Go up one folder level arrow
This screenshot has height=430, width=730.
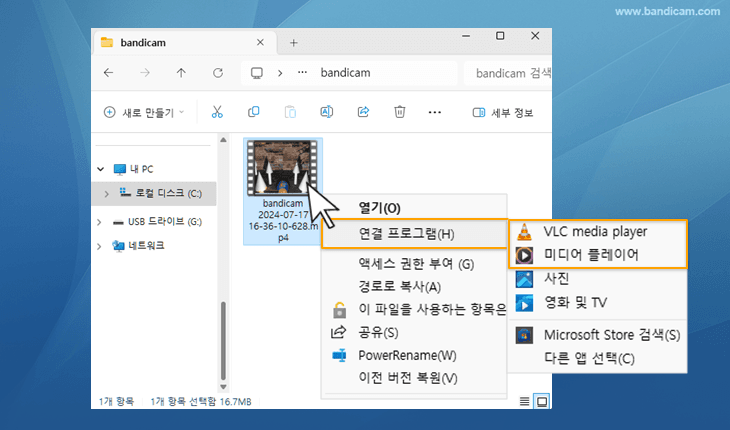(181, 73)
